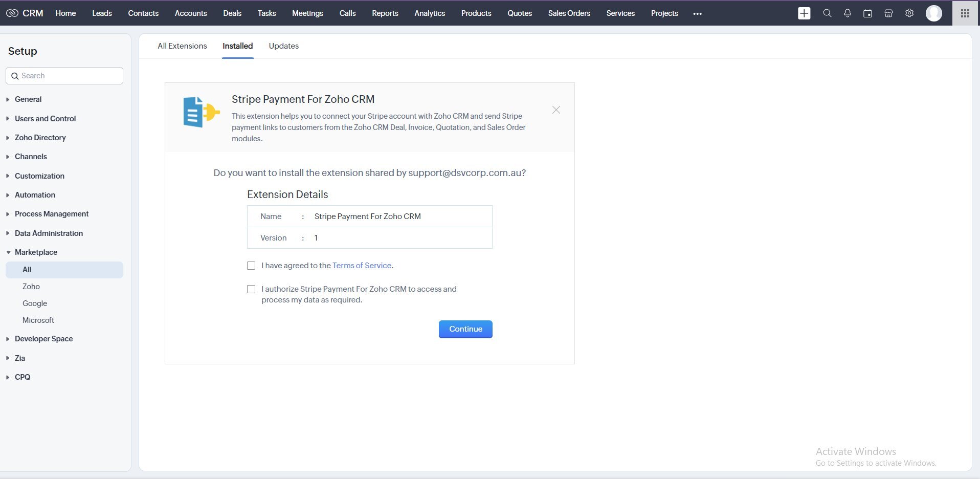Switch to the All Extensions tab
Viewport: 980px width, 479px height.
(x=182, y=46)
